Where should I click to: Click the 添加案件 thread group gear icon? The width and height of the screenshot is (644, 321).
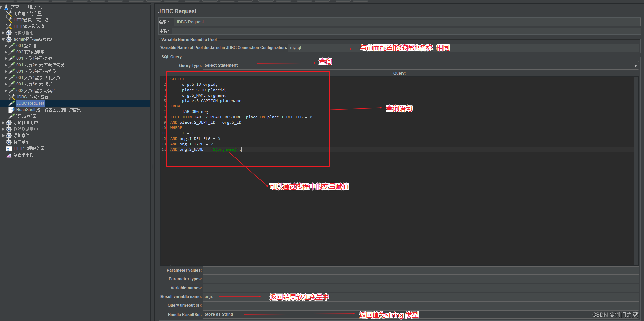(x=9, y=135)
